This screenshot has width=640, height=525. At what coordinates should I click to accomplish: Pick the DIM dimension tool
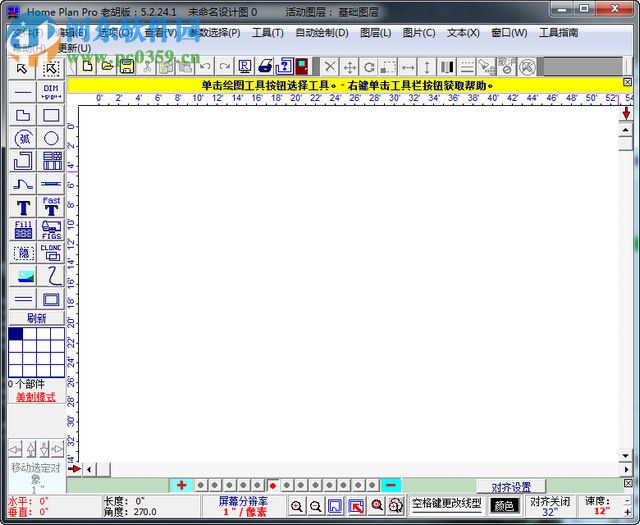tap(51, 92)
